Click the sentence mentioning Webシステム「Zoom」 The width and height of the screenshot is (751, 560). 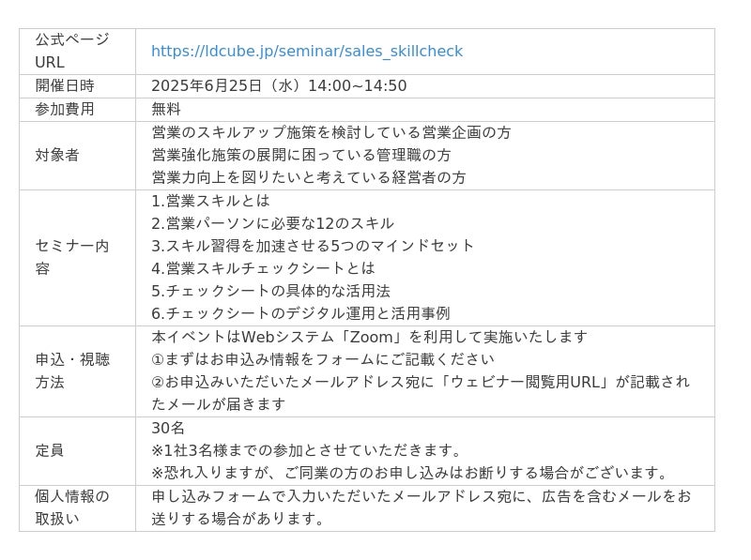[x=369, y=337]
